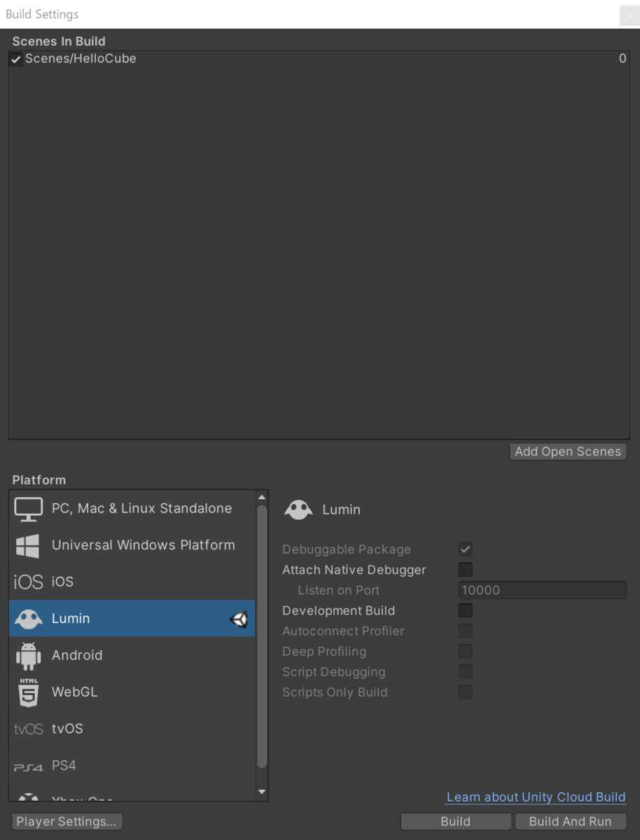Click the Android robot icon

point(28,655)
